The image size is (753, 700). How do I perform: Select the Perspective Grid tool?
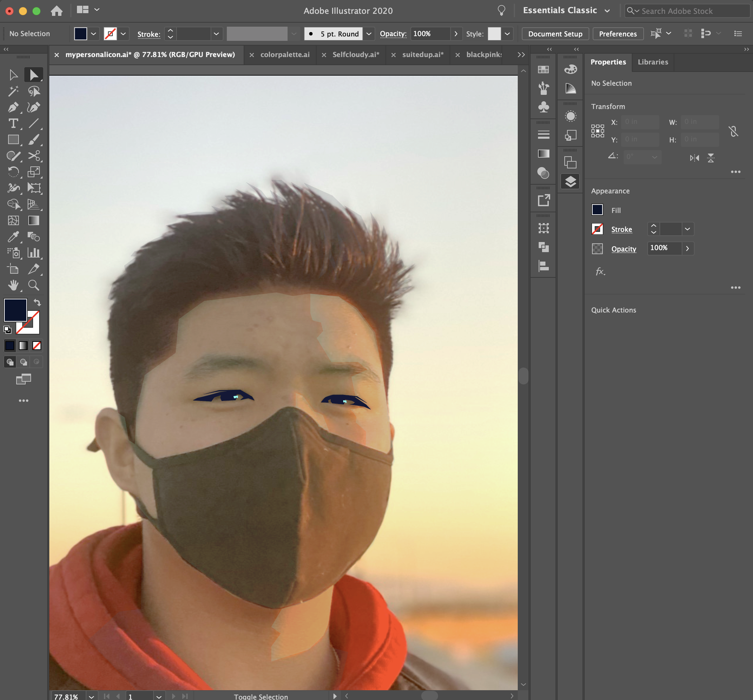pos(34,204)
